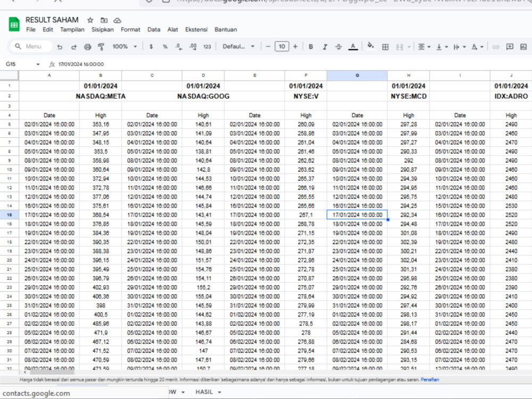Click the Redo arrow icon
This screenshot has height=399, width=532.
click(73, 47)
